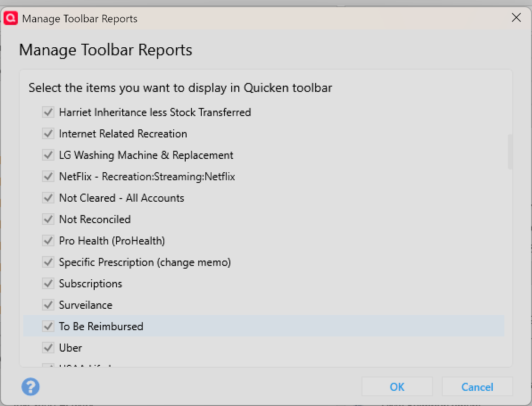The width and height of the screenshot is (532, 406).
Task: Uncheck the Not Cleared - All Accounts checkbox
Action: tap(48, 197)
